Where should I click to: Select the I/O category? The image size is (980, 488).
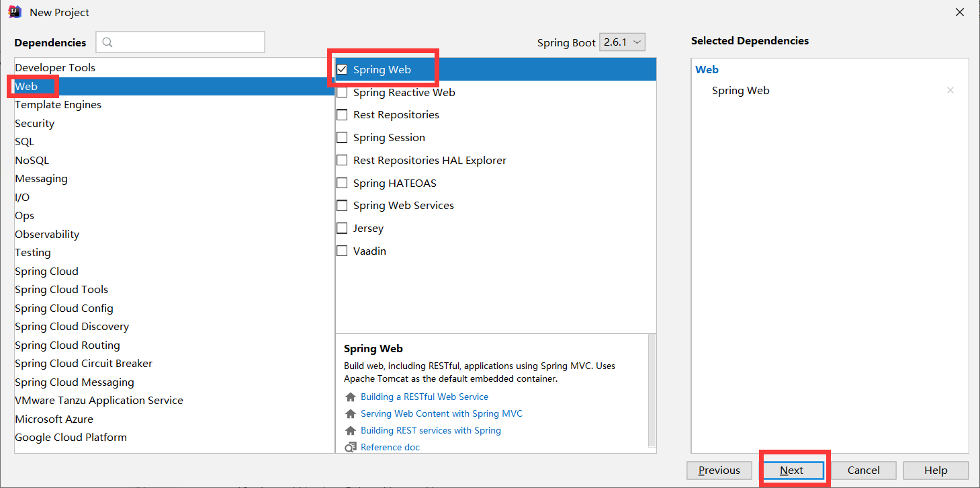(x=175, y=197)
